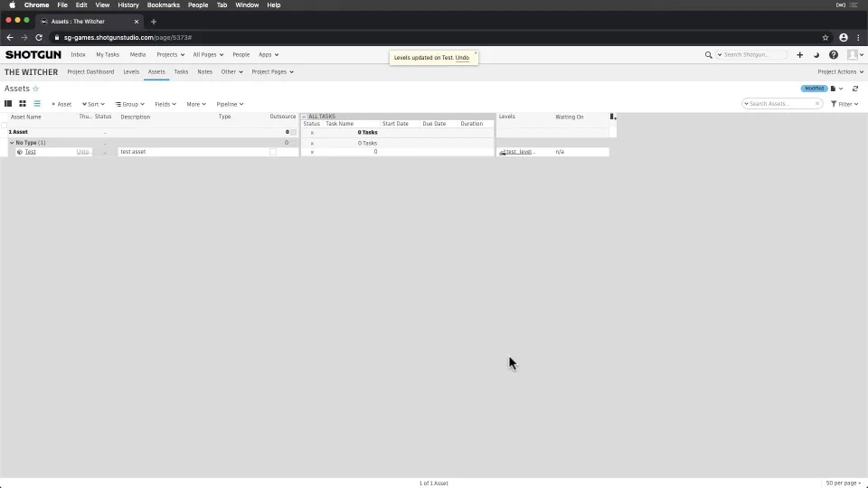Open the Test asset link
This screenshot has width=868, height=488.
[x=31, y=152]
